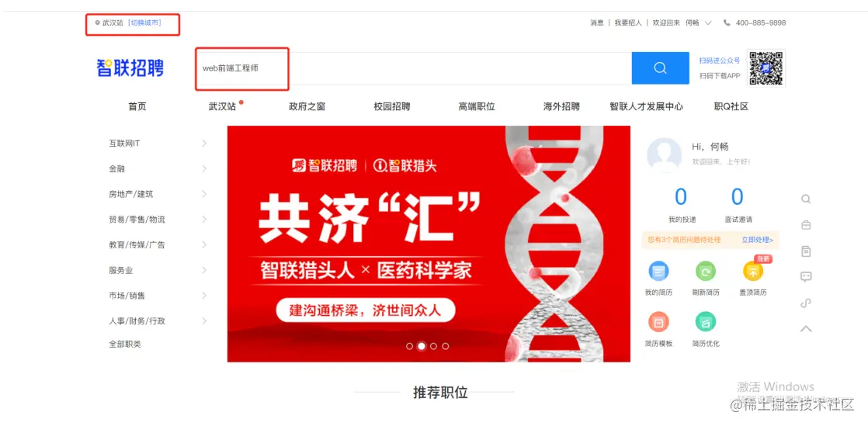The height and width of the screenshot is (426, 868).
Task: Click the 刷新简历 refresh icon
Action: [705, 271]
